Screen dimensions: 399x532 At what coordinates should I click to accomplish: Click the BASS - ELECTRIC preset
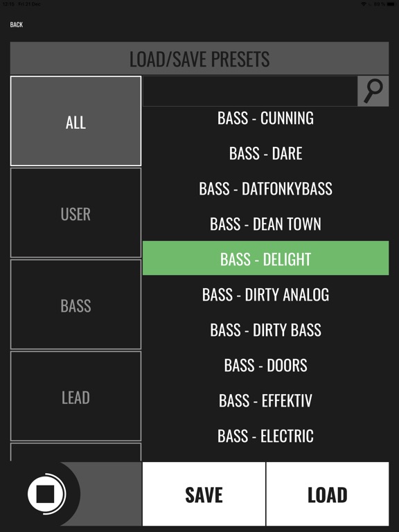[x=266, y=436]
